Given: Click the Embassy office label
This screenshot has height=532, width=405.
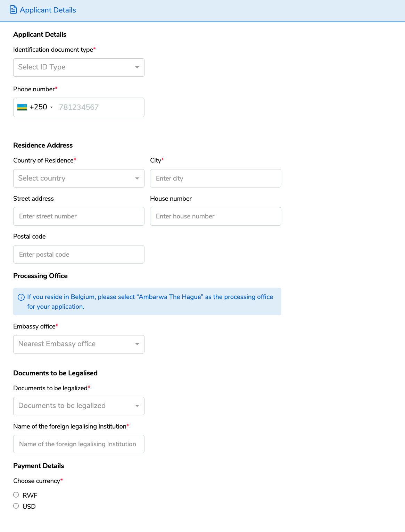Looking at the screenshot, I should click(36, 326).
